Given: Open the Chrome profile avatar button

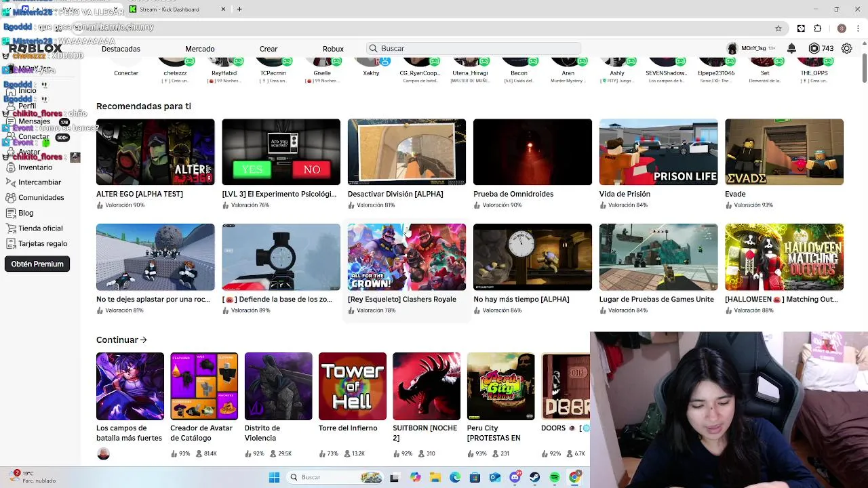Looking at the screenshot, I should [842, 28].
